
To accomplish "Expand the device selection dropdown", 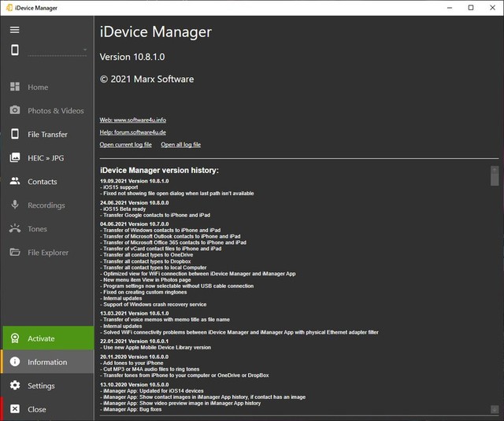I will click(84, 51).
